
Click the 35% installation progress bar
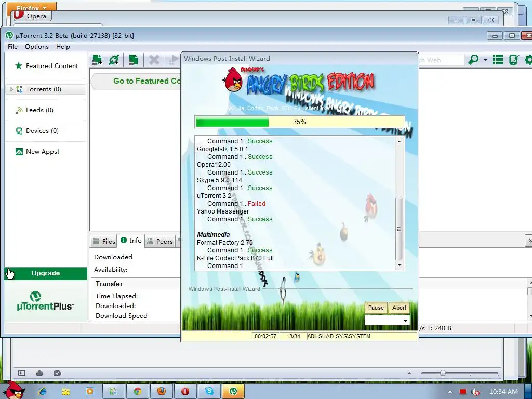pos(300,122)
